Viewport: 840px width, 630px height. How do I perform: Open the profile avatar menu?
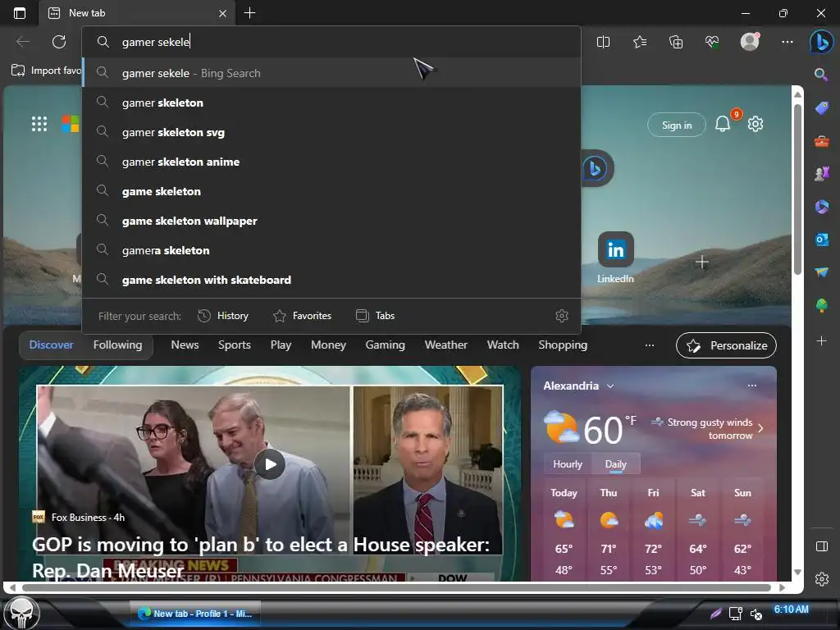click(x=750, y=41)
